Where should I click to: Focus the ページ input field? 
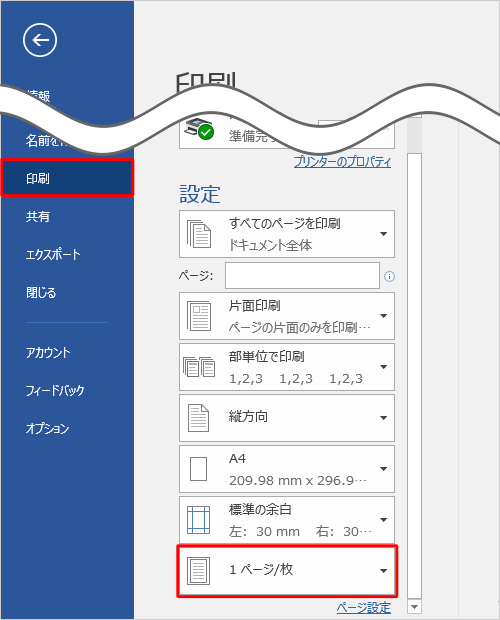click(x=302, y=276)
